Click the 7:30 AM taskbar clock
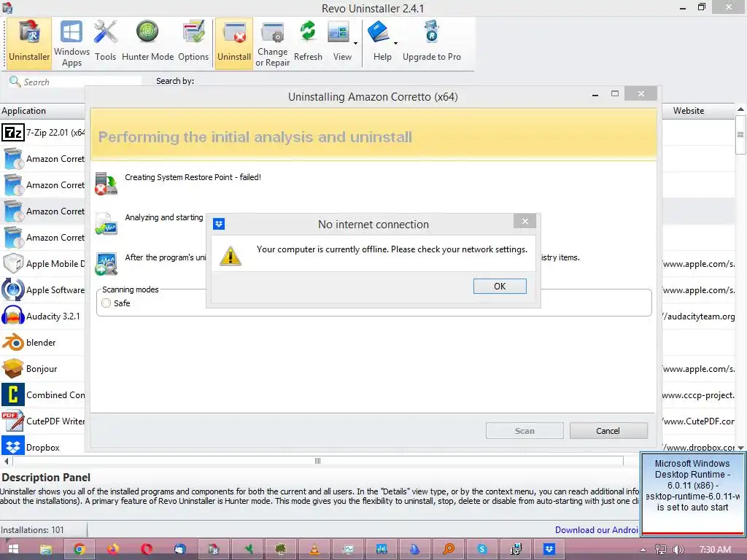Image resolution: width=747 pixels, height=560 pixels. (715, 550)
